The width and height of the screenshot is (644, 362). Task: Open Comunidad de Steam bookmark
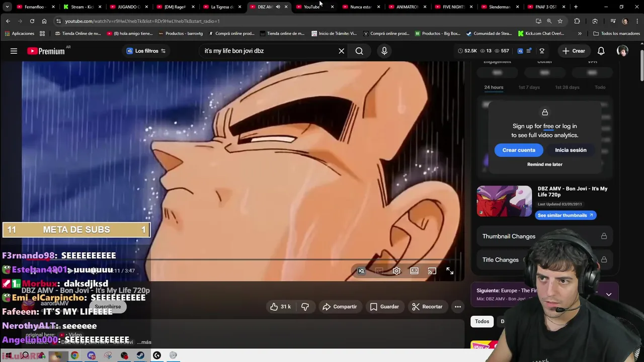tap(489, 34)
